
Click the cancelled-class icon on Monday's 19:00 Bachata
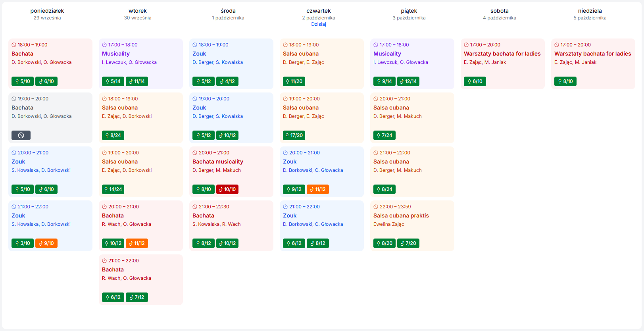click(x=21, y=135)
